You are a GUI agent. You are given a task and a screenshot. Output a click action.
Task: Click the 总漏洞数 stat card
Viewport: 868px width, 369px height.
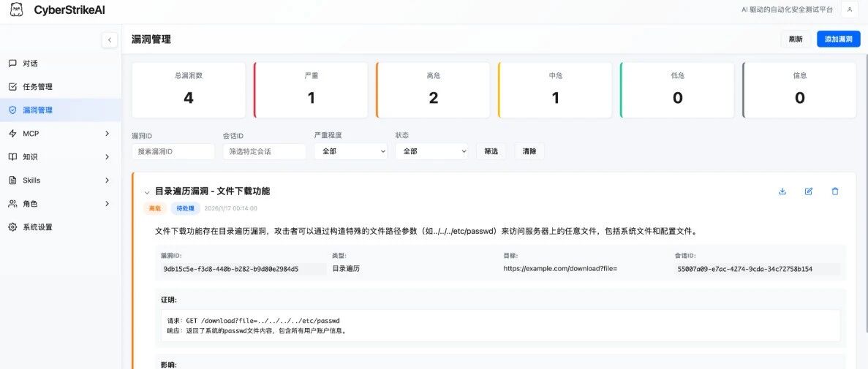click(188, 90)
